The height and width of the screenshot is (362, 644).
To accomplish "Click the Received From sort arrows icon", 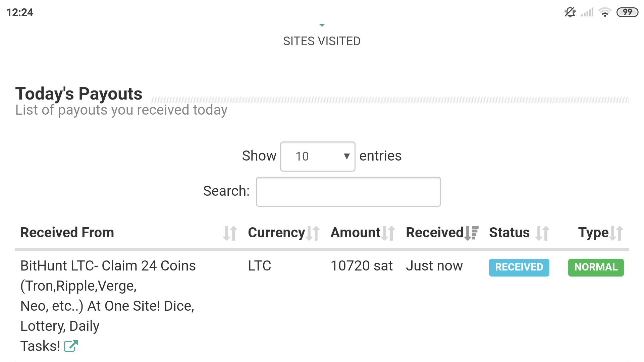I will (230, 233).
